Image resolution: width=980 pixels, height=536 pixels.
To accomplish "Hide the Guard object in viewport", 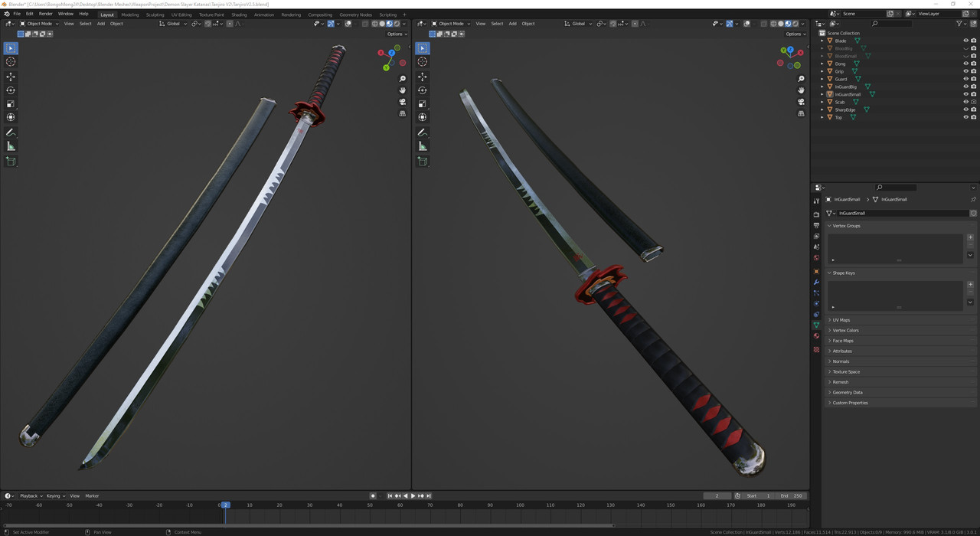I will 965,79.
